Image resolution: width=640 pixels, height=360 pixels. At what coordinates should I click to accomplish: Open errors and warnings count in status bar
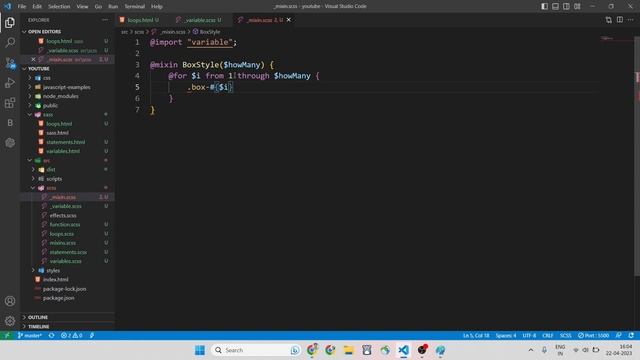[x=71, y=335]
